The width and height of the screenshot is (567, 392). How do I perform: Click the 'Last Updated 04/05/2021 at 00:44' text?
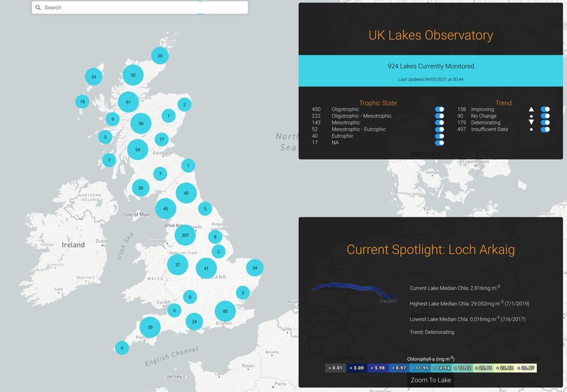tap(431, 79)
